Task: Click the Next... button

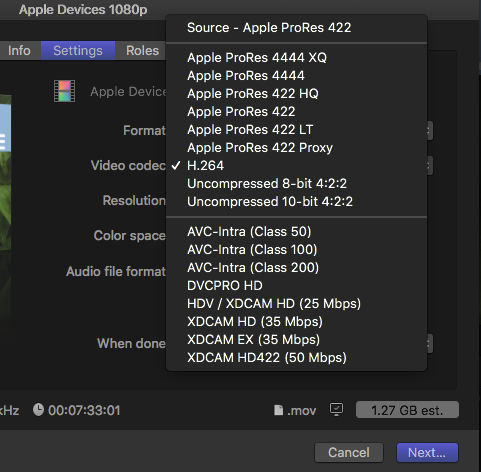Action: pyautogui.click(x=427, y=453)
